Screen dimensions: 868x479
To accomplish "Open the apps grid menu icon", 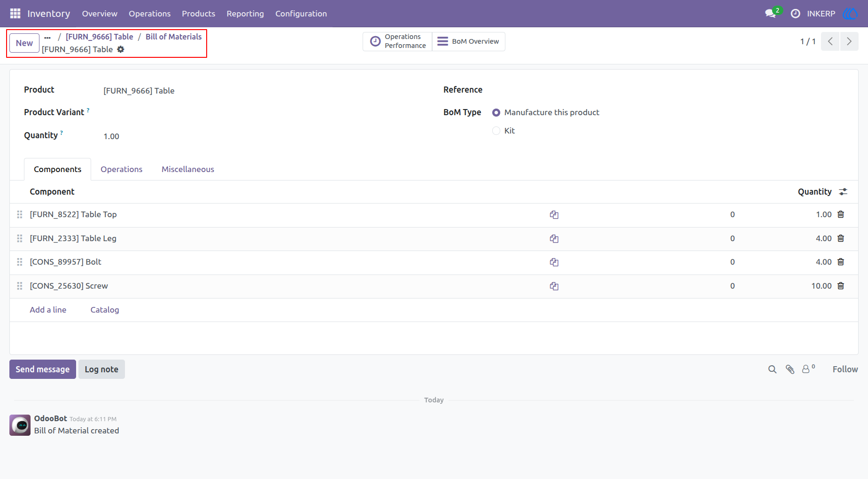I will coord(15,14).
